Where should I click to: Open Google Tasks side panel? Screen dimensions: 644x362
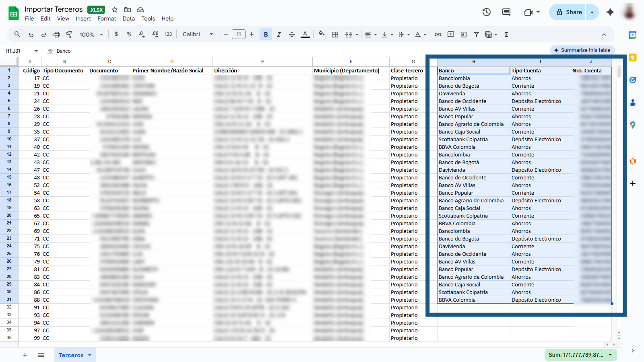tap(633, 80)
